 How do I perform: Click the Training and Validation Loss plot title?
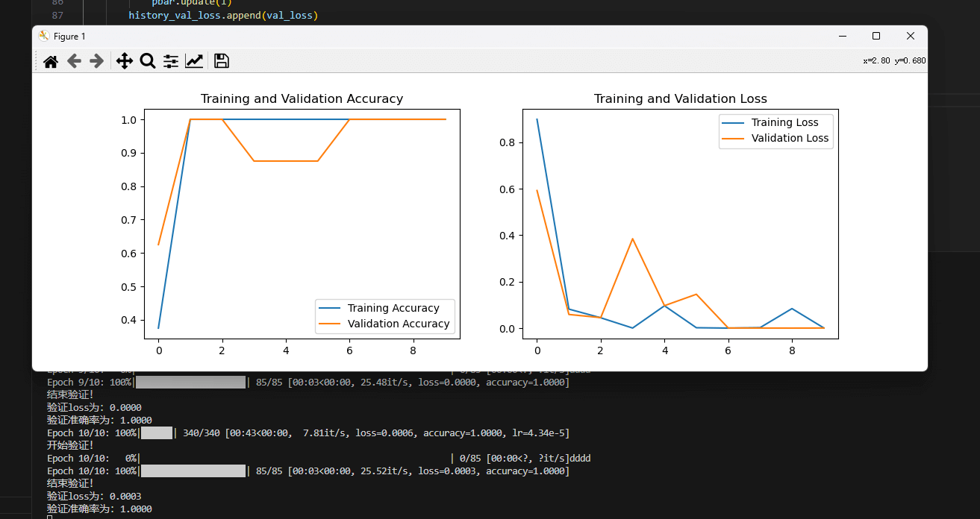tap(680, 98)
